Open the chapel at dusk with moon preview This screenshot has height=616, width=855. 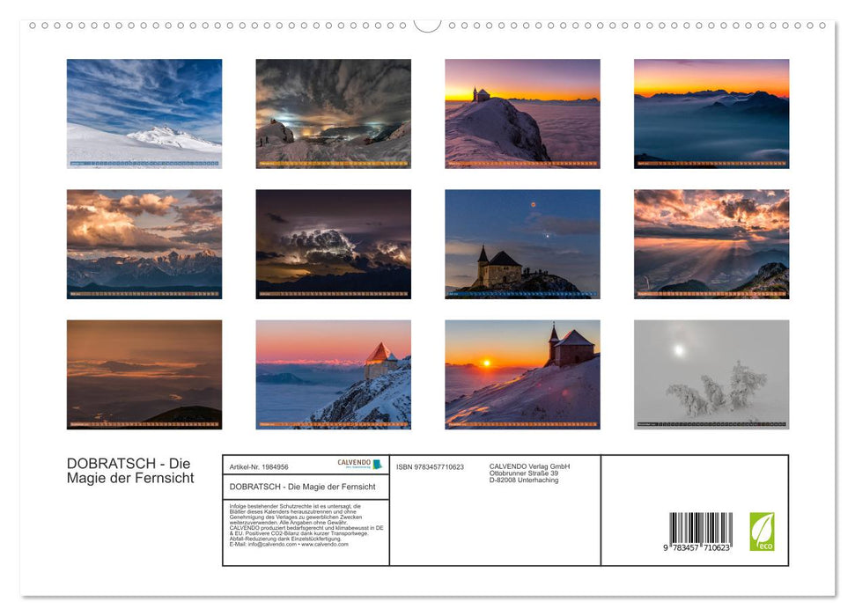tap(523, 242)
